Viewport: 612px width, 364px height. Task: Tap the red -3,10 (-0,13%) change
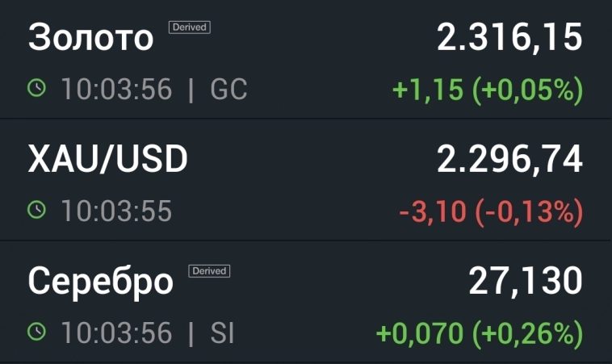point(491,212)
